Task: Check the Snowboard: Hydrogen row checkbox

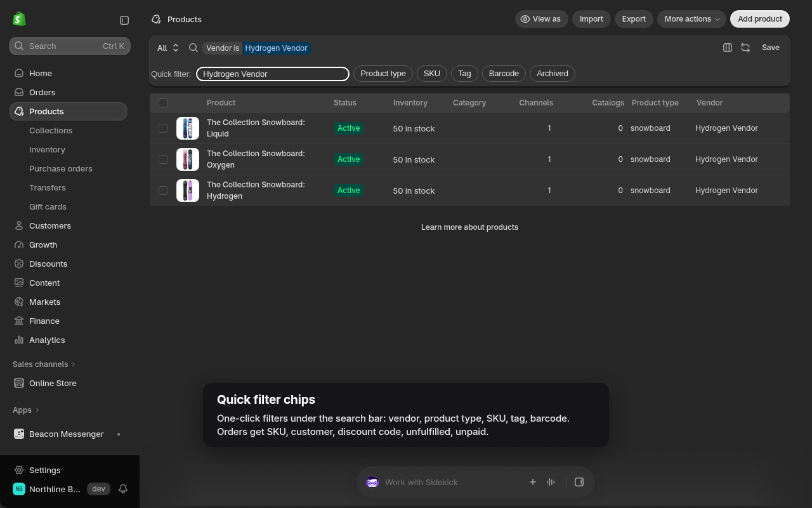Action: click(163, 190)
